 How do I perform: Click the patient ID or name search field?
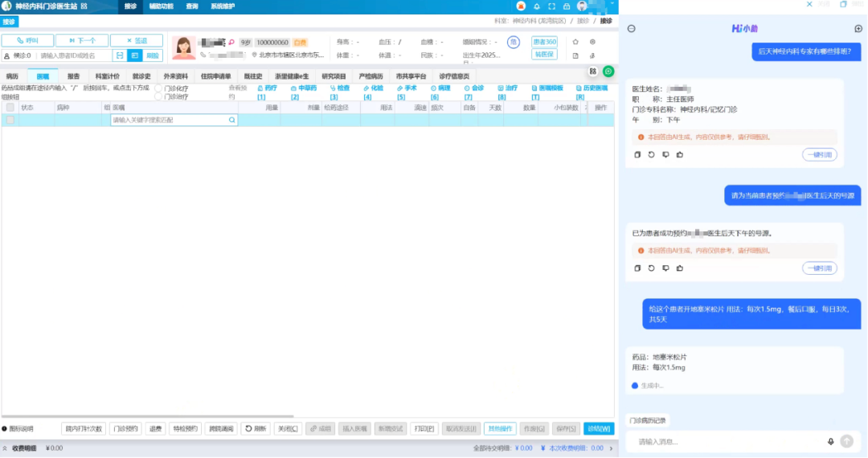coord(72,55)
